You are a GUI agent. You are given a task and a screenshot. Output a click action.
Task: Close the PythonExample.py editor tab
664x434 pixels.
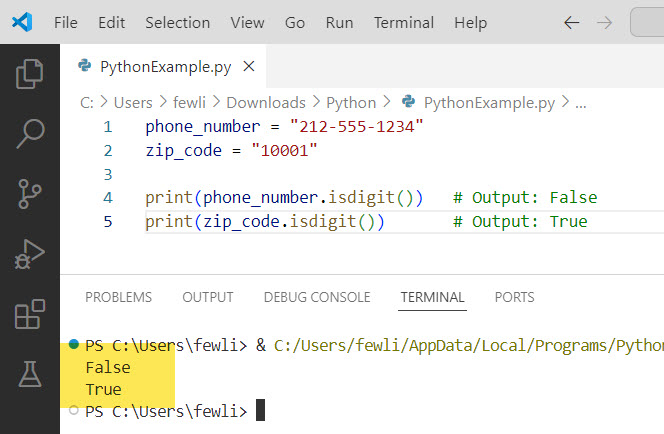[x=249, y=66]
